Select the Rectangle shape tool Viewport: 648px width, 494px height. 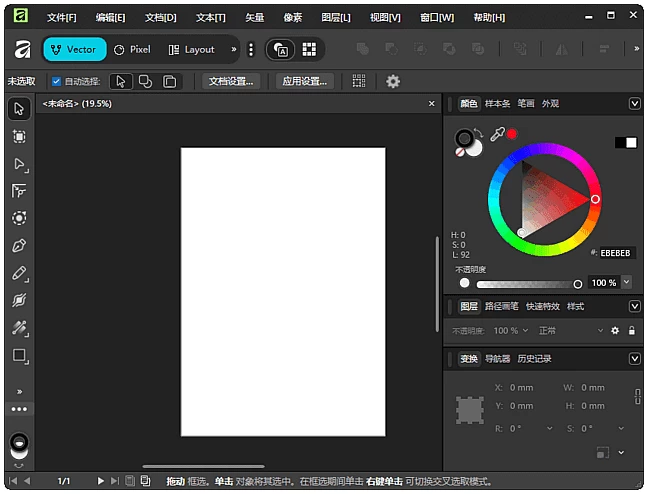(19, 355)
